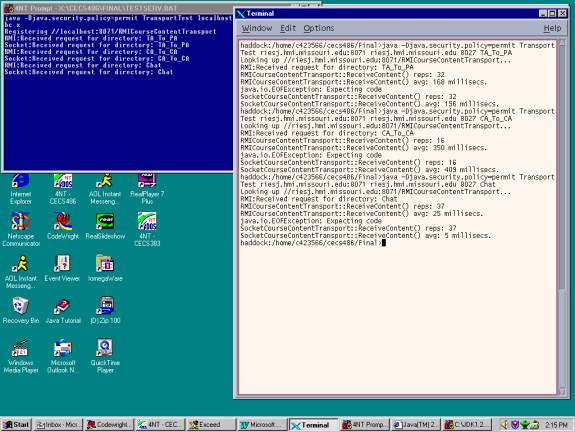This screenshot has height=432, width=575.
Task: Click Terminal taskbar button
Action: (x=313, y=425)
